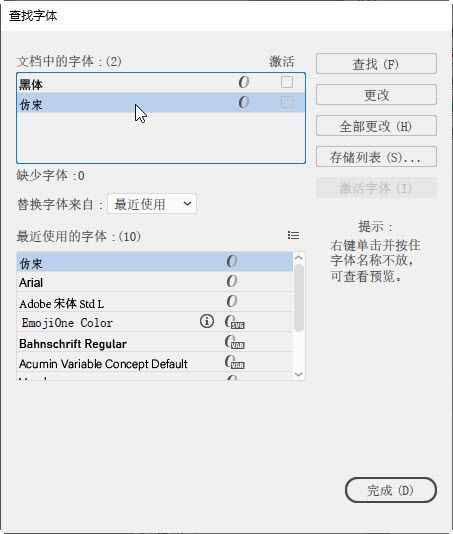Click the recent fonts list scroll-up arrow
The width and height of the screenshot is (453, 534).
click(298, 258)
